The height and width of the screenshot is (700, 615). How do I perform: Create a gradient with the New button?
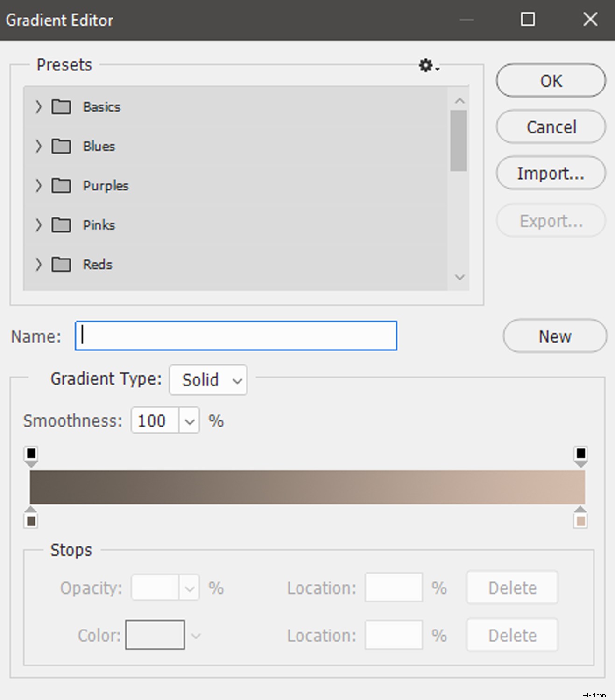pyautogui.click(x=555, y=336)
